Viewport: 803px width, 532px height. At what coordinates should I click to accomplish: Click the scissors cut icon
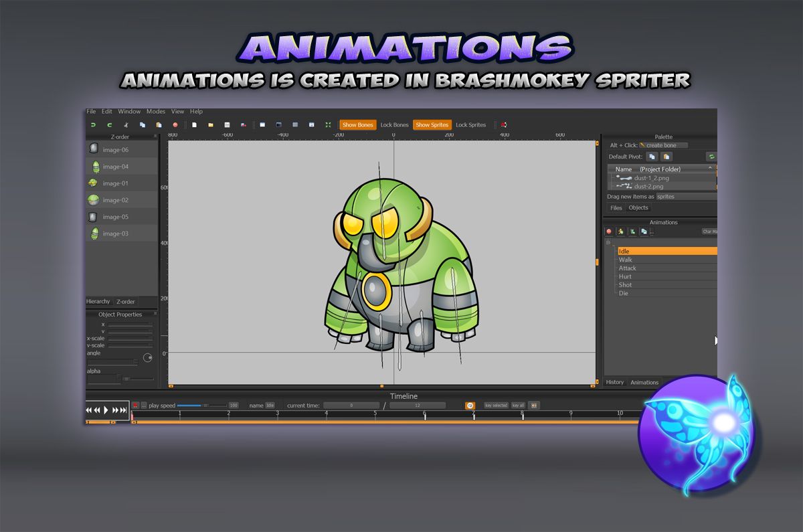tap(126, 125)
